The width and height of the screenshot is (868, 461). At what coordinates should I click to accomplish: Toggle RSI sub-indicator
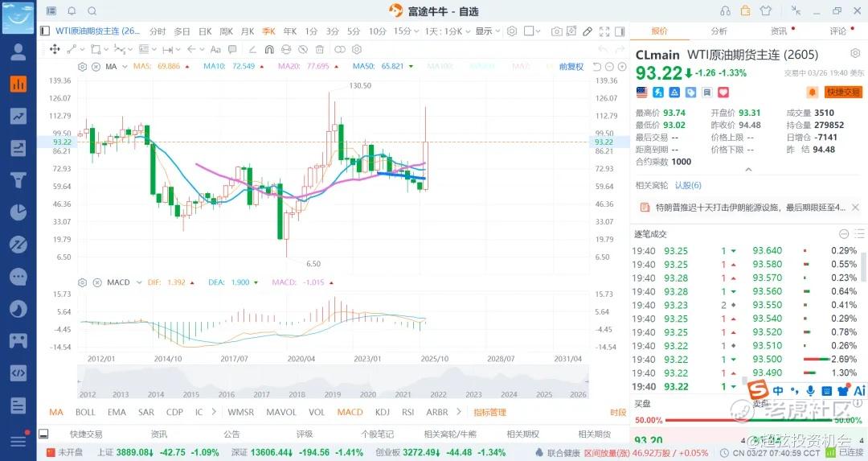tap(408, 412)
